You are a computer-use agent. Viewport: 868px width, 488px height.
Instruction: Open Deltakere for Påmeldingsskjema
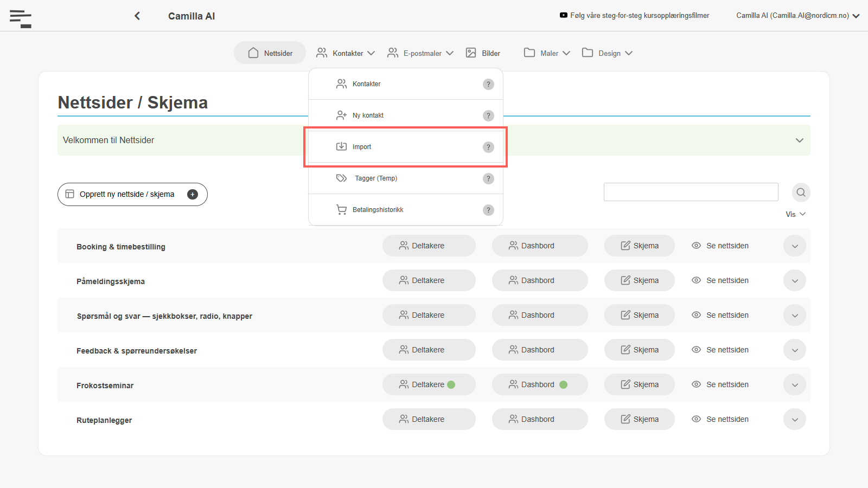coord(429,280)
